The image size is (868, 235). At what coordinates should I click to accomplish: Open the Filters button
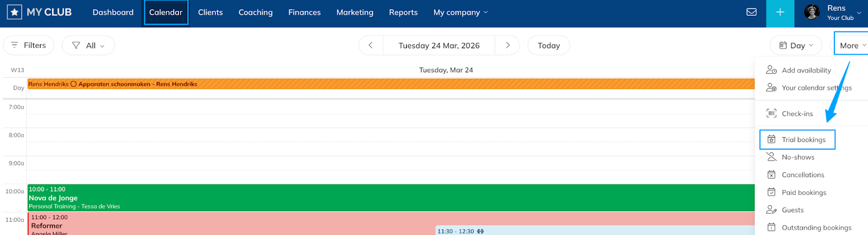pos(29,46)
